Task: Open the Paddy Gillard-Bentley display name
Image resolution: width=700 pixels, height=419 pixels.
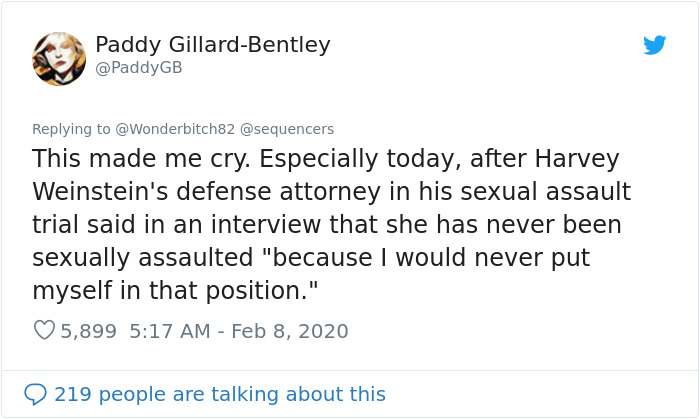Action: [212, 45]
